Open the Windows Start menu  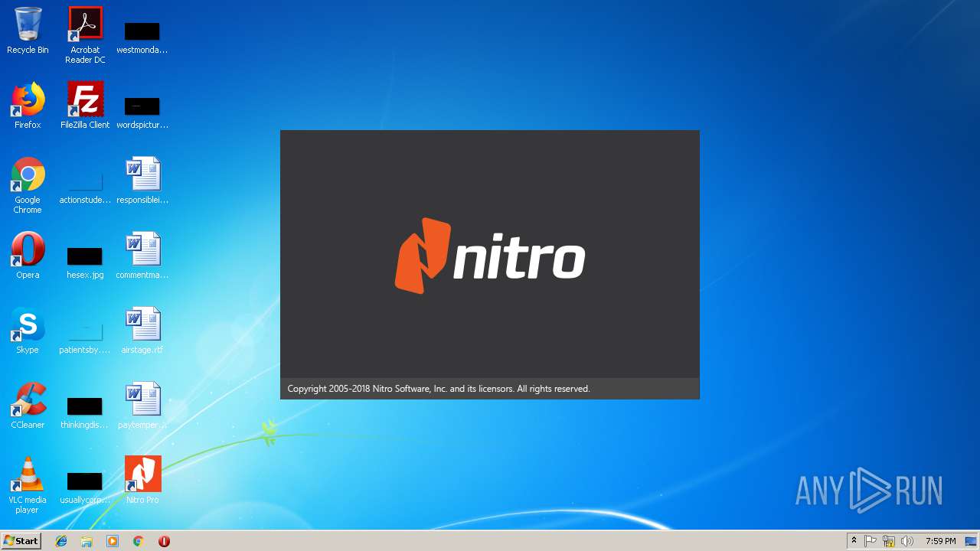21,540
